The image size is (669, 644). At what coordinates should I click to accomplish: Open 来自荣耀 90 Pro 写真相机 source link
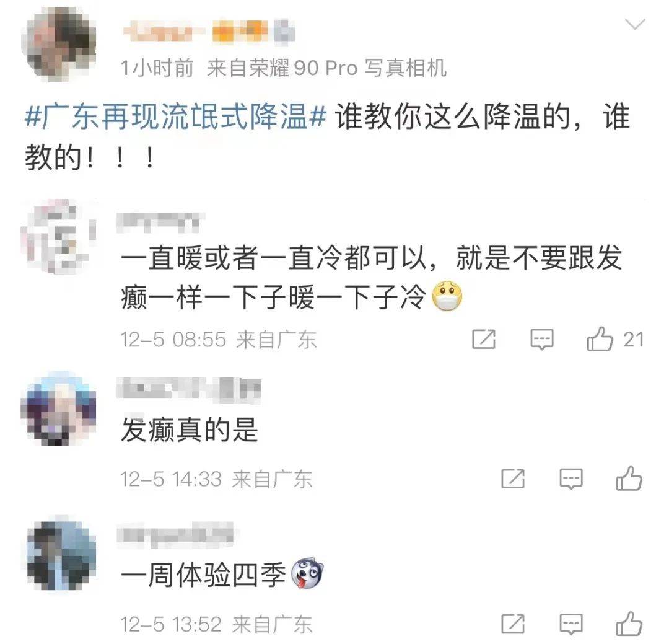coord(327,68)
